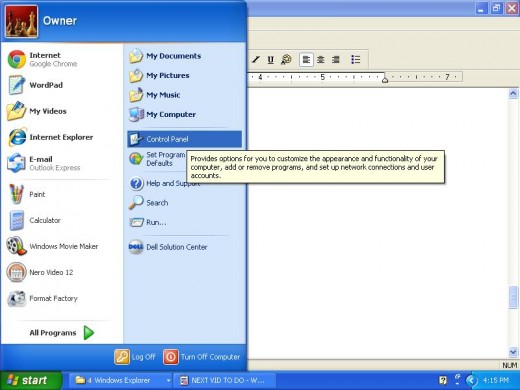Open Help and Support
520x390 pixels.
point(165,183)
